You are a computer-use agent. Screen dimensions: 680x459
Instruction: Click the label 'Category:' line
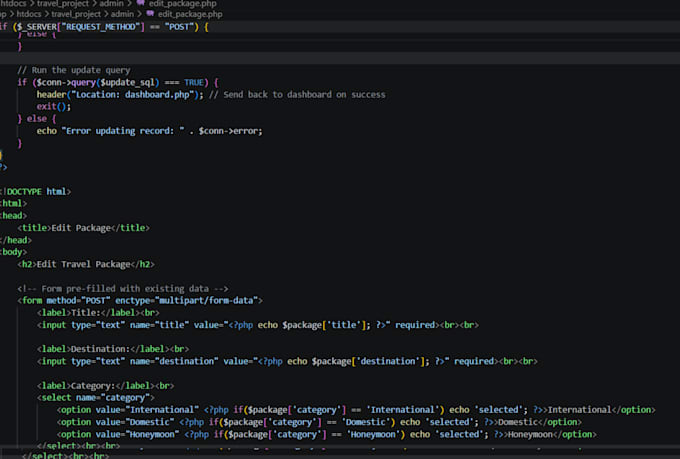point(105,386)
